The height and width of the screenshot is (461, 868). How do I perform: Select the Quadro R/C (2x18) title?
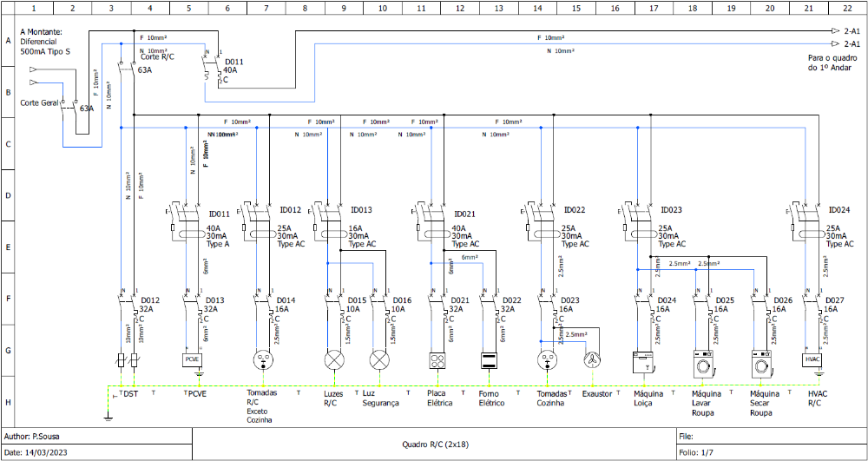point(434,444)
